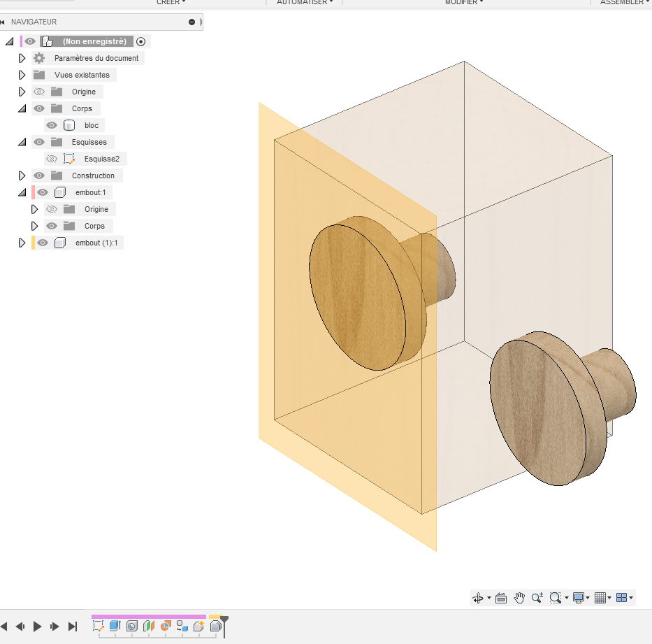
Task: Show the Origine folder in the browser
Action: tap(39, 92)
